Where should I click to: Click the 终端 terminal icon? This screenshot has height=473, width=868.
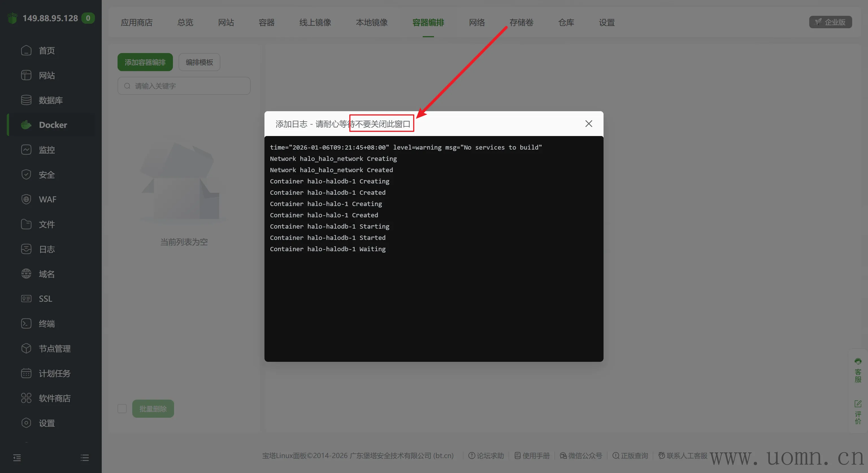[x=26, y=323]
